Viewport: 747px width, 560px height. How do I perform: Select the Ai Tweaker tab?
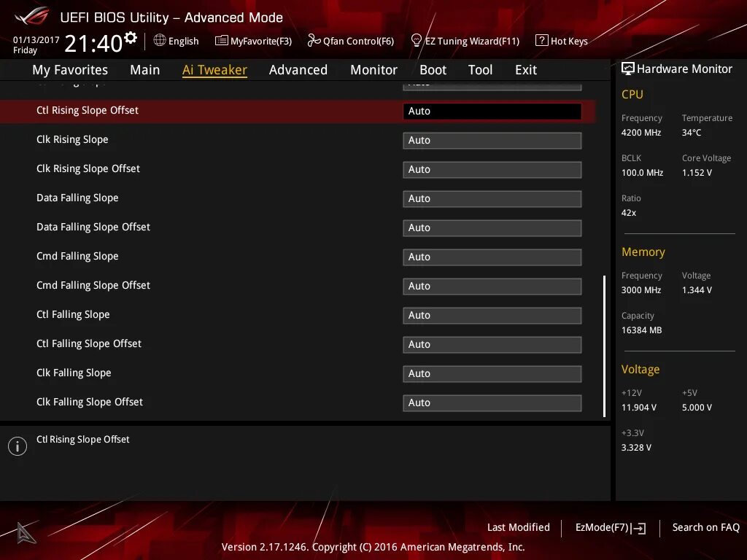(215, 70)
